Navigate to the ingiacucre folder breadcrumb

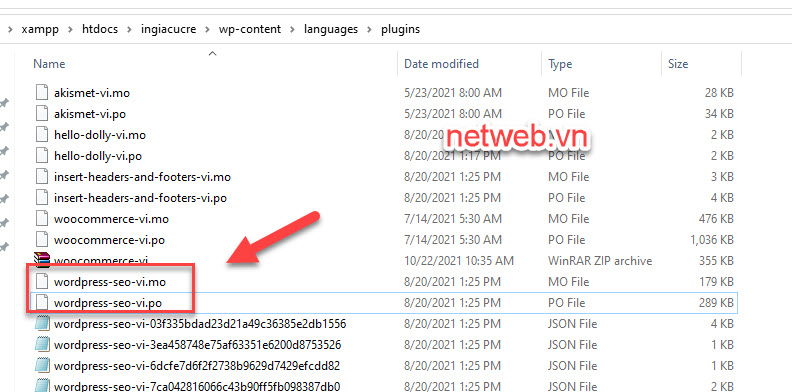(168, 29)
